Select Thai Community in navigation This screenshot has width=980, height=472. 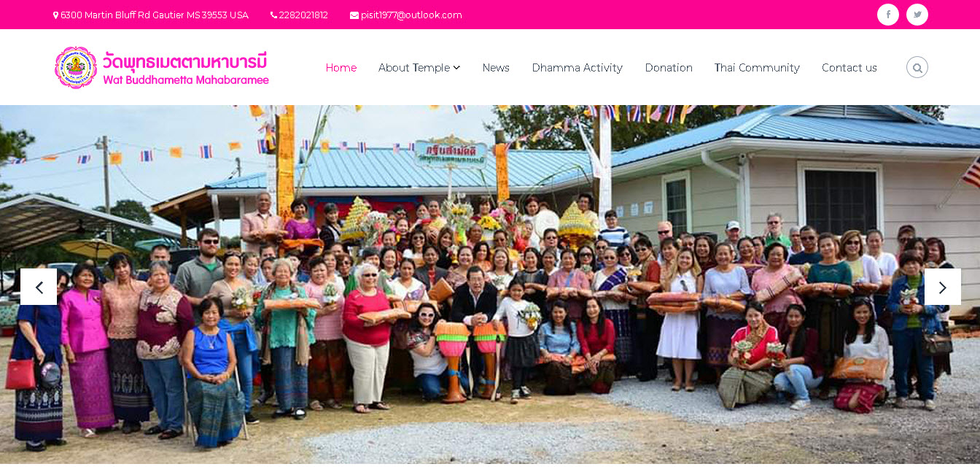click(757, 68)
